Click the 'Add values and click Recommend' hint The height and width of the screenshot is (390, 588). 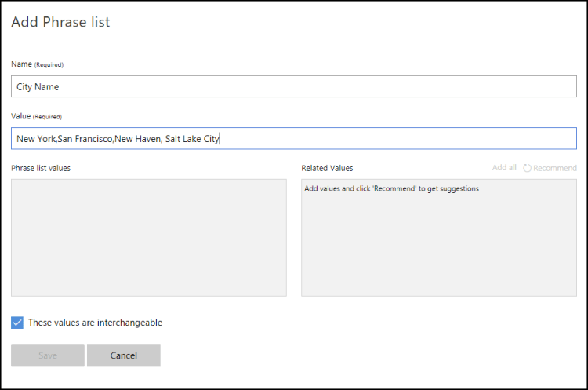[391, 188]
